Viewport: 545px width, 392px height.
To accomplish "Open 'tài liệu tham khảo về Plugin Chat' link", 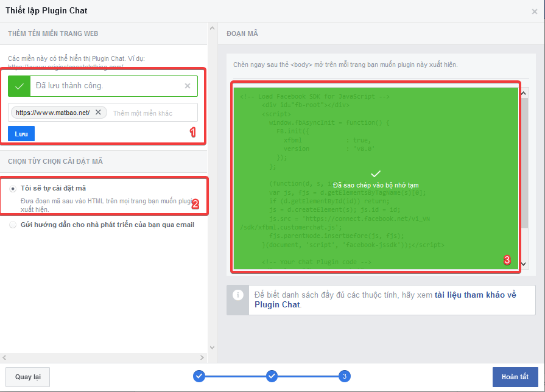I will click(475, 295).
